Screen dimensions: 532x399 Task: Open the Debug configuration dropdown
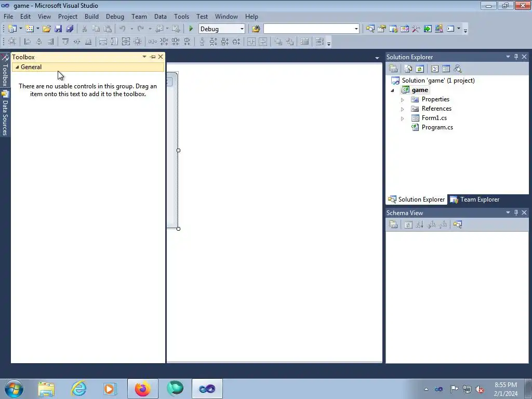pyautogui.click(x=242, y=29)
